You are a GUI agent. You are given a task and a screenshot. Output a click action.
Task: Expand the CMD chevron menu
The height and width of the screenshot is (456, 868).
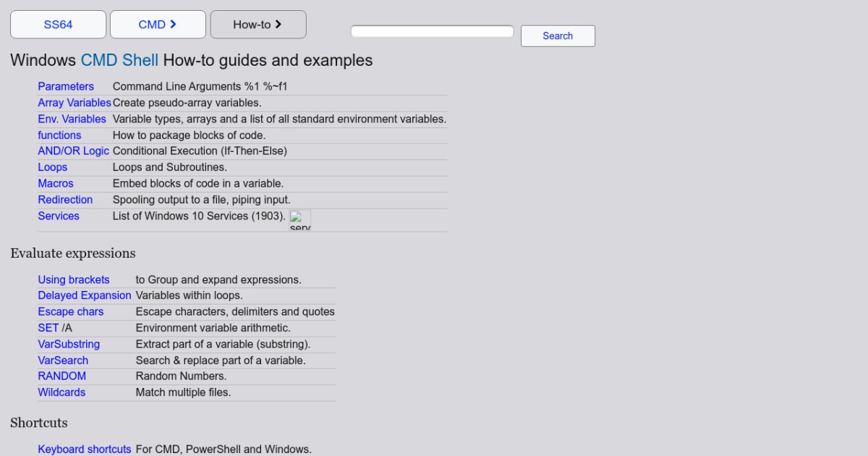158,25
